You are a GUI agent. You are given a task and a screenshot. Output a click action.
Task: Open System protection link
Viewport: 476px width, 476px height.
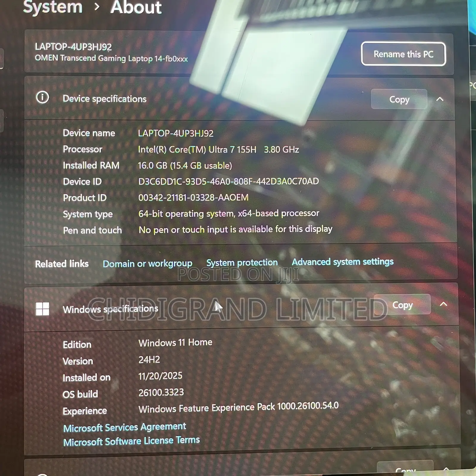[x=242, y=262]
